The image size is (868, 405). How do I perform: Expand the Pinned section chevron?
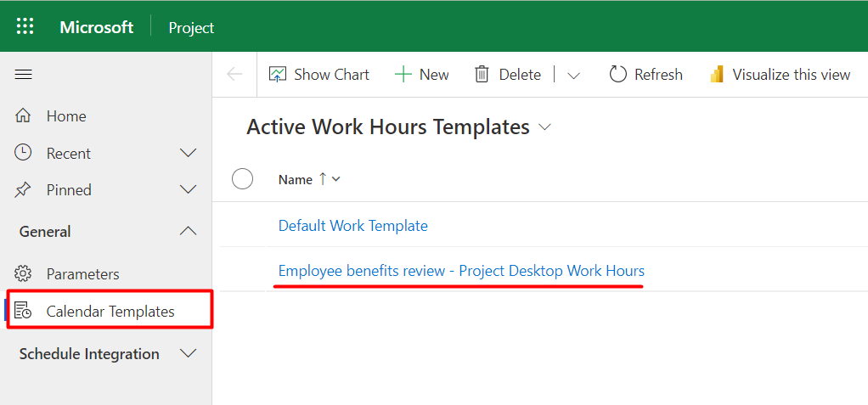point(189,190)
